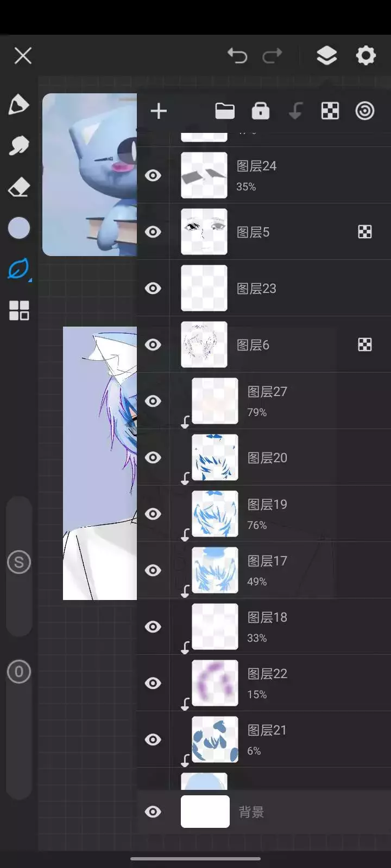Select the eraser tool
Screen dimensions: 391x868
(18, 187)
